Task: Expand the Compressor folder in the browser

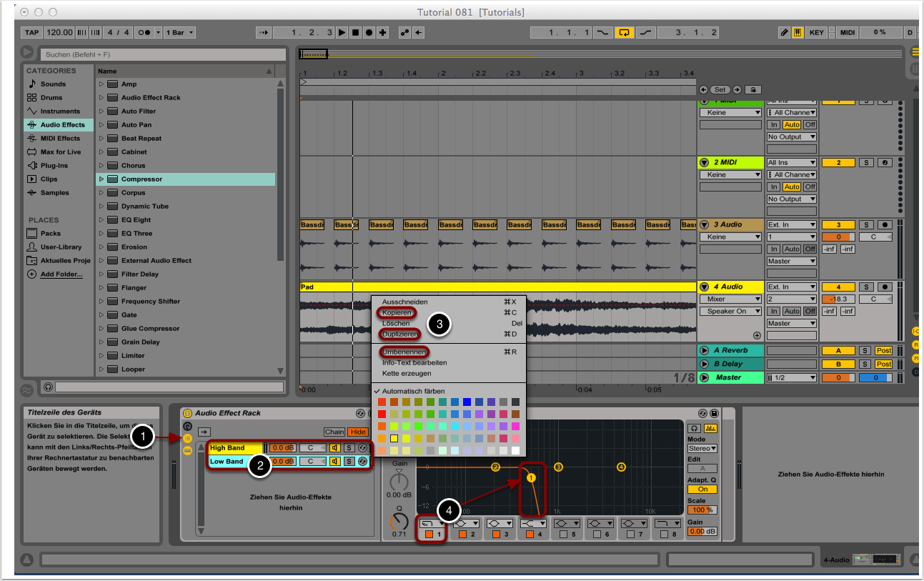Action: (x=101, y=179)
